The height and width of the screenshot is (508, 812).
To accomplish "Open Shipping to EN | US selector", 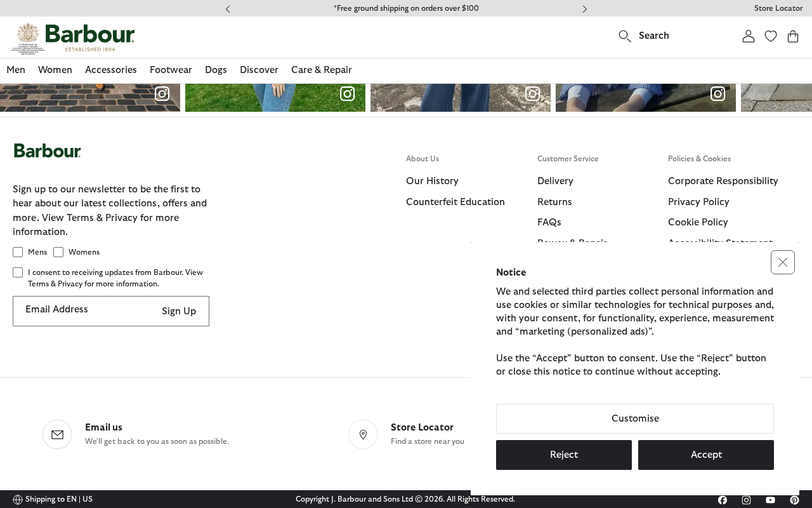I will [53, 499].
